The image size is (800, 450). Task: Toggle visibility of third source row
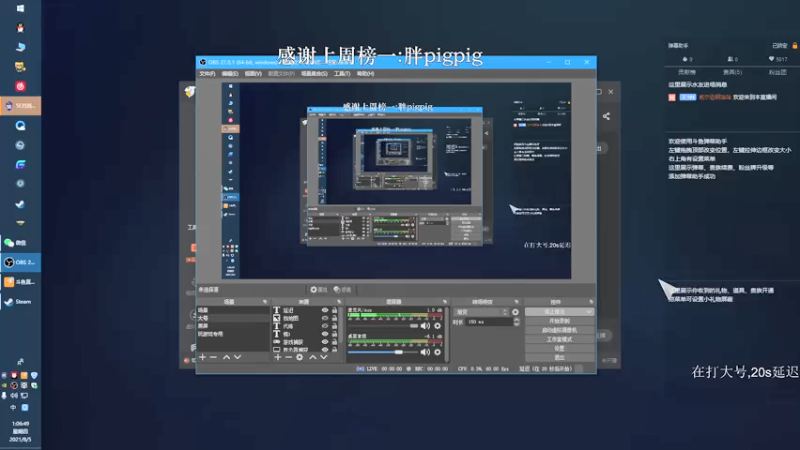point(324,326)
